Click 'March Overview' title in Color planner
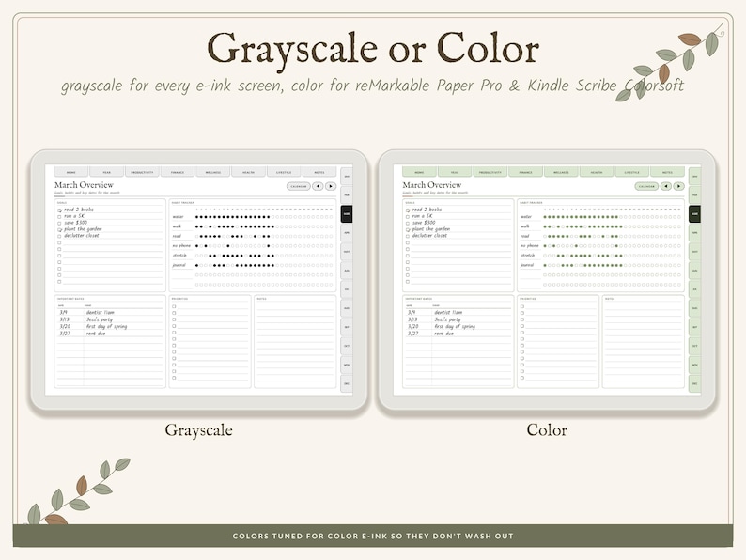 coord(432,184)
